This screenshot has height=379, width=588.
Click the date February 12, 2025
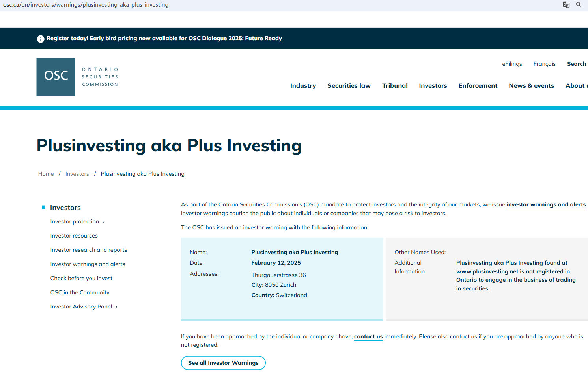point(276,263)
